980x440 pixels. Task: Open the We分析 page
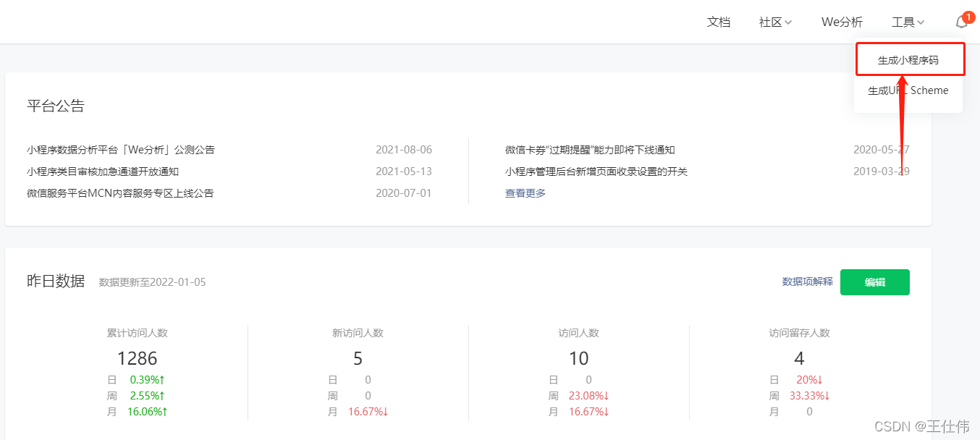click(x=842, y=22)
